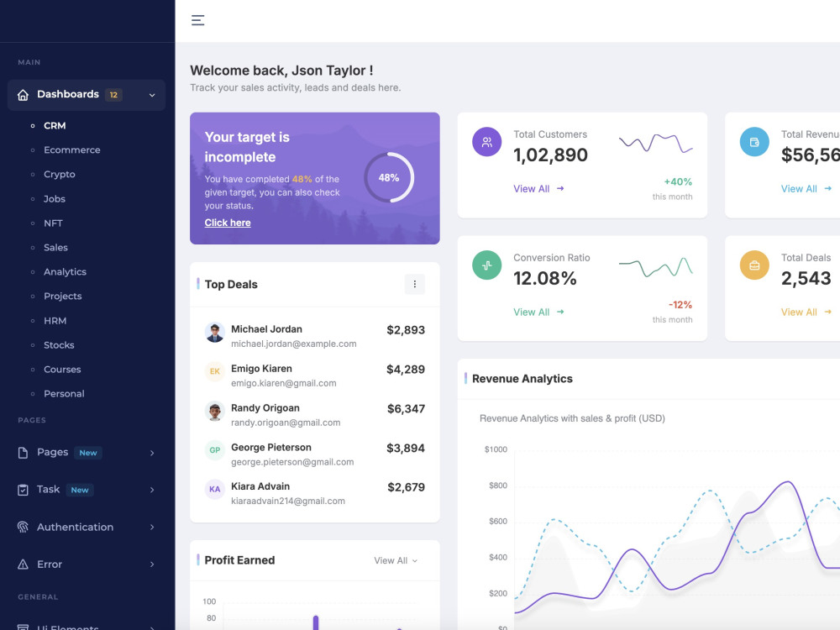The height and width of the screenshot is (630, 840).
Task: Click the Total Revenue wallet icon
Action: 754,142
